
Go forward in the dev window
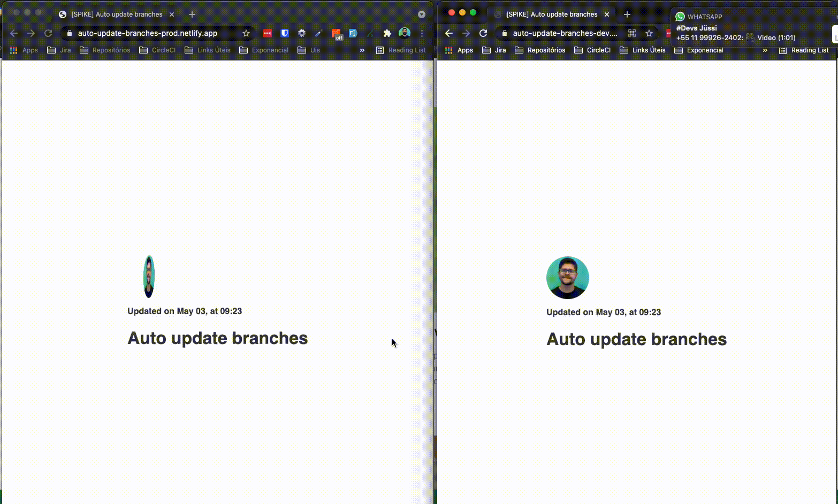tap(466, 33)
